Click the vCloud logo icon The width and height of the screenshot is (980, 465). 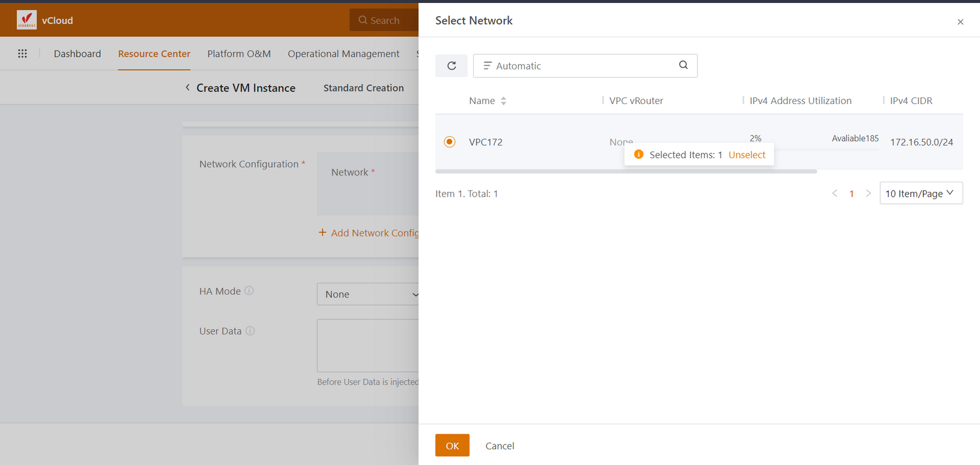click(26, 20)
